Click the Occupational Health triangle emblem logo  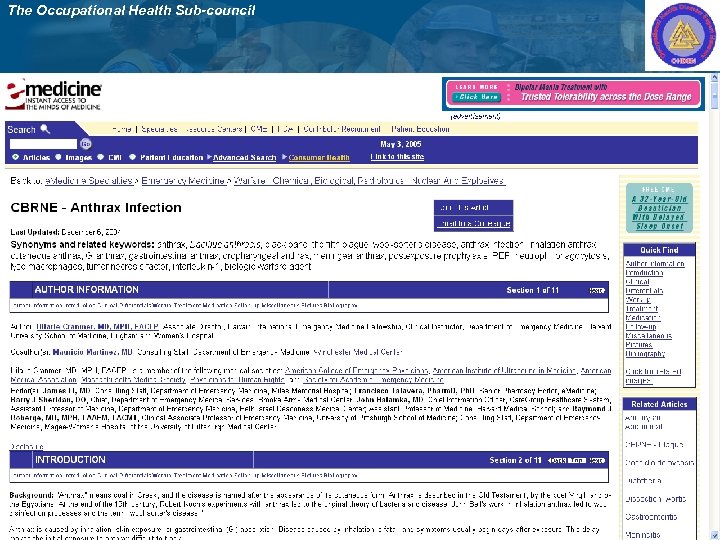point(683,35)
